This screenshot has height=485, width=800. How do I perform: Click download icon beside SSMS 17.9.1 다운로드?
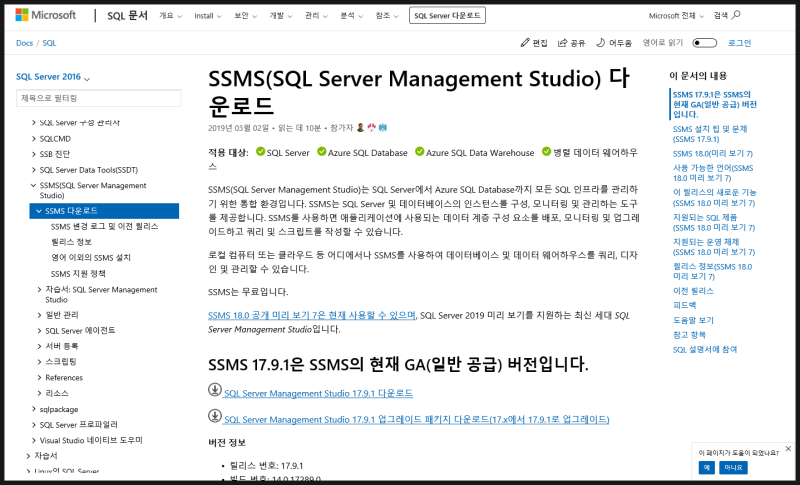(x=215, y=390)
